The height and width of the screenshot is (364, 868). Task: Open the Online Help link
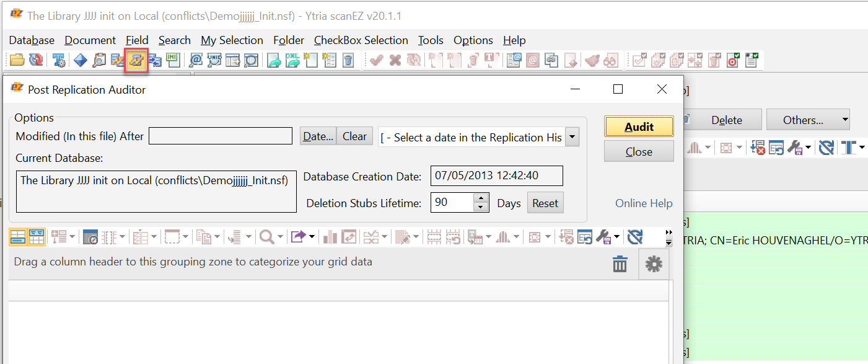643,203
